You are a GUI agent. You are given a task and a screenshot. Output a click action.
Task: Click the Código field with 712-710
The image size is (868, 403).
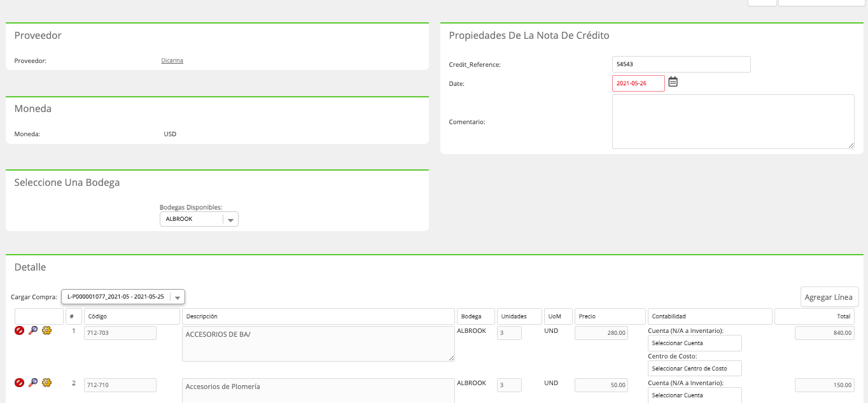pyautogui.click(x=120, y=385)
